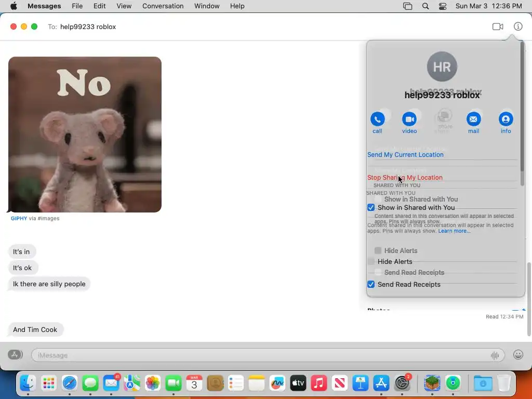Open Finder from the Dock

(28, 383)
